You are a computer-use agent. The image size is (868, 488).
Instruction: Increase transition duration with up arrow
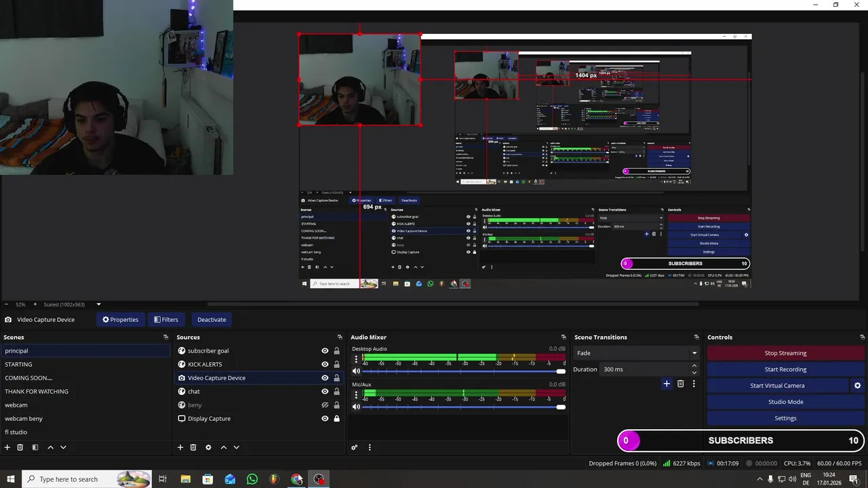pos(694,366)
